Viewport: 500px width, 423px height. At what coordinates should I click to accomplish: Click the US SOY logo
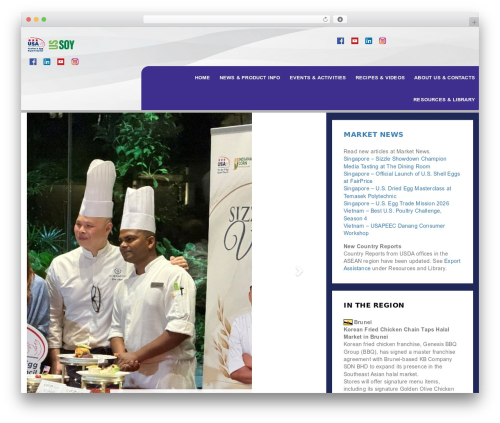pyautogui.click(x=62, y=45)
